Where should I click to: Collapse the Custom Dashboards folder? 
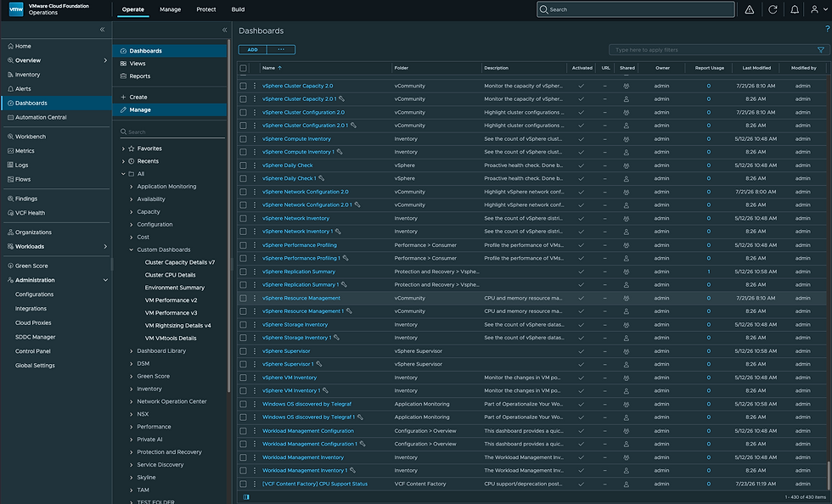(x=131, y=249)
